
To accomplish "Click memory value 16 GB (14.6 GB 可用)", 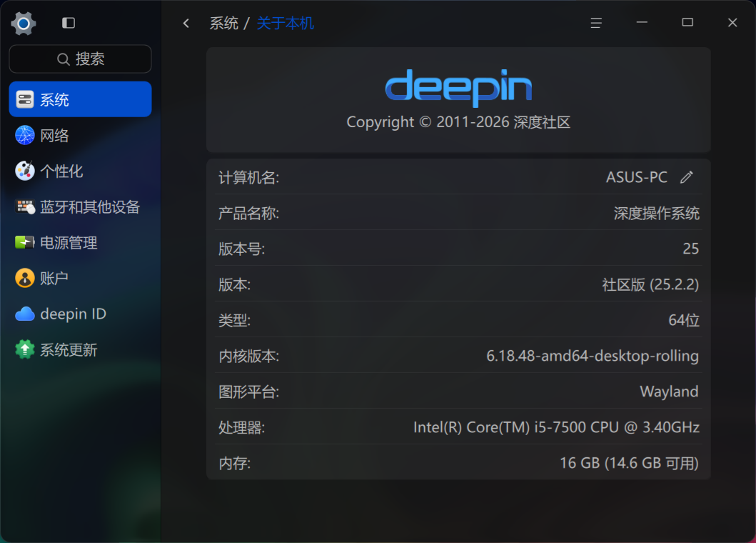I will click(x=629, y=463).
